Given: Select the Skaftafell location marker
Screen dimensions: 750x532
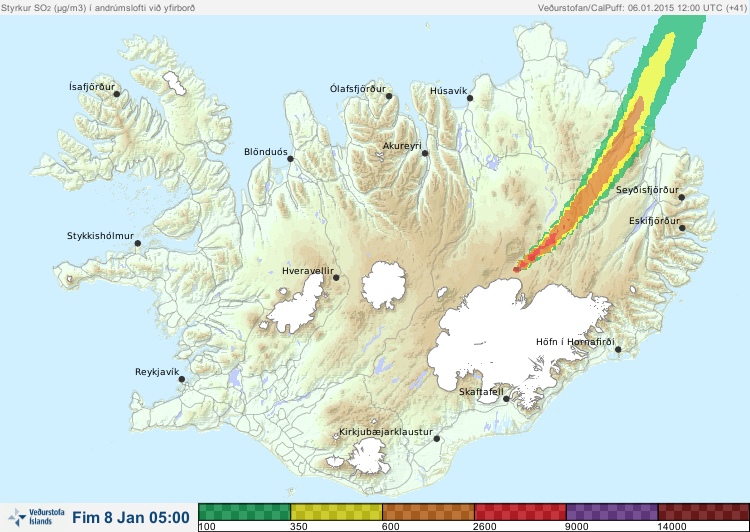Looking at the screenshot, I should point(506,399).
